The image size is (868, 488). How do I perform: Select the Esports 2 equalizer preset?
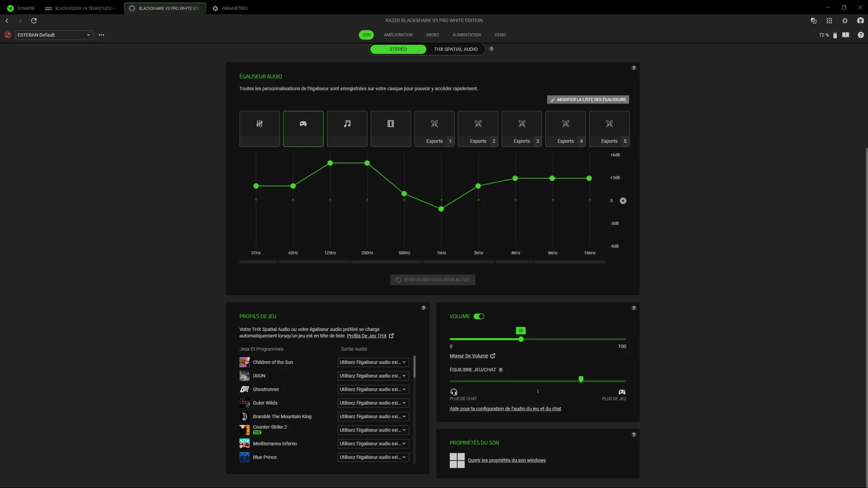coord(478,129)
